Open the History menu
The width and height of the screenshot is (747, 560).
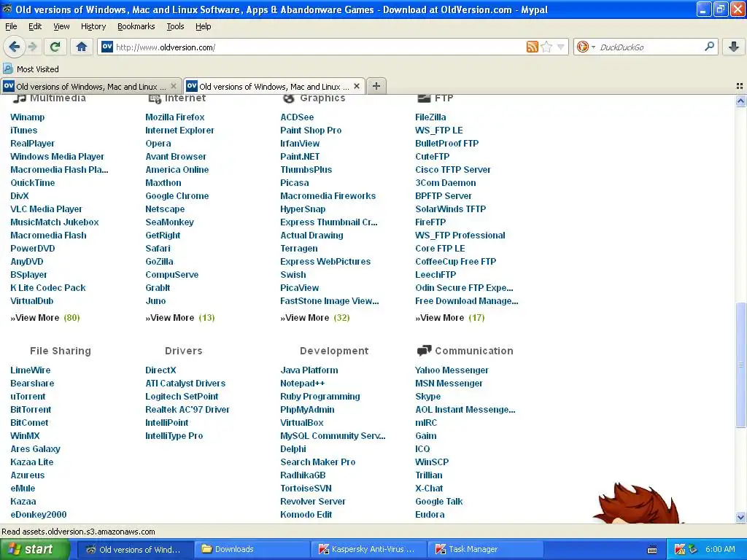pos(93,26)
